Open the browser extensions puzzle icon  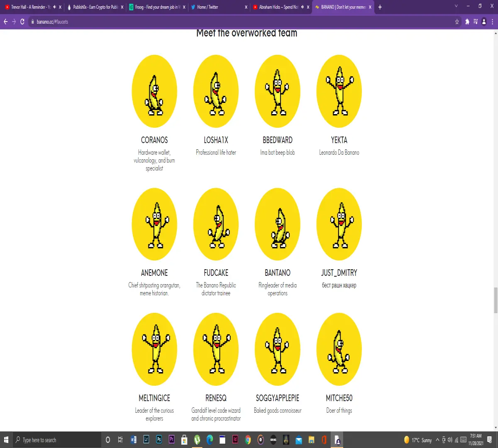[467, 22]
